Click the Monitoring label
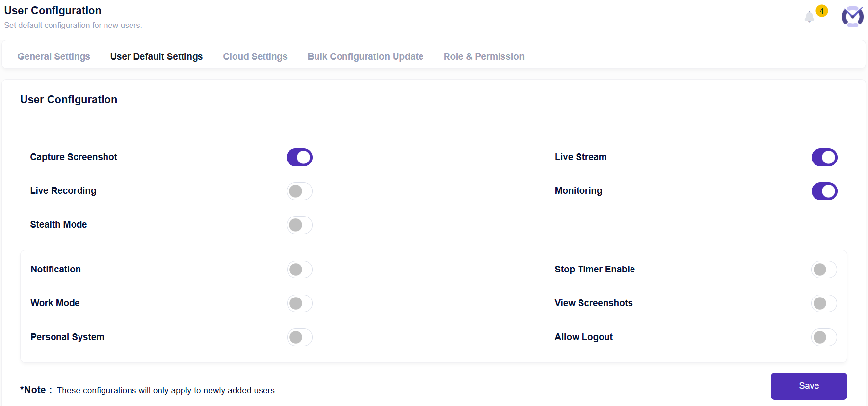 click(579, 191)
